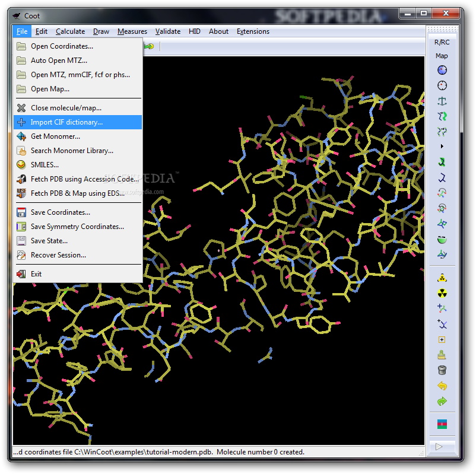Click the Real Space Refine Zone icon
476x474 pixels.
(x=442, y=70)
